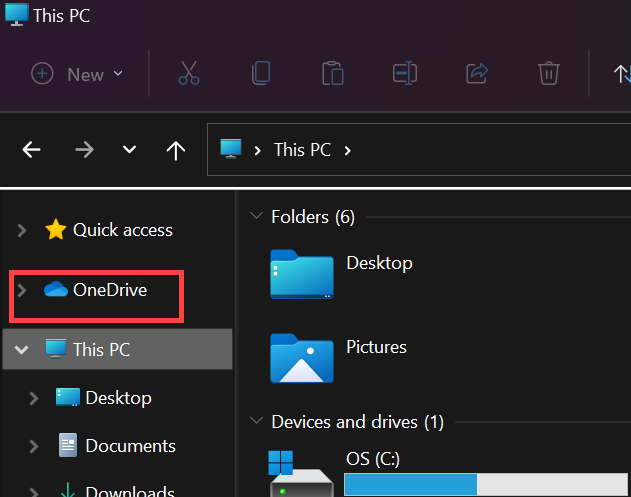
Task: Click the monitor icon in address bar
Action: [231, 149]
